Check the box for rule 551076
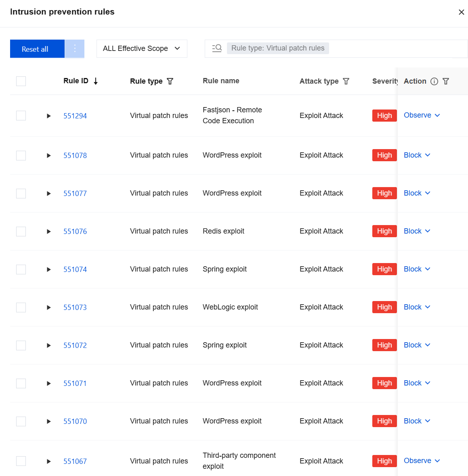This screenshot has width=468, height=476. point(21,231)
